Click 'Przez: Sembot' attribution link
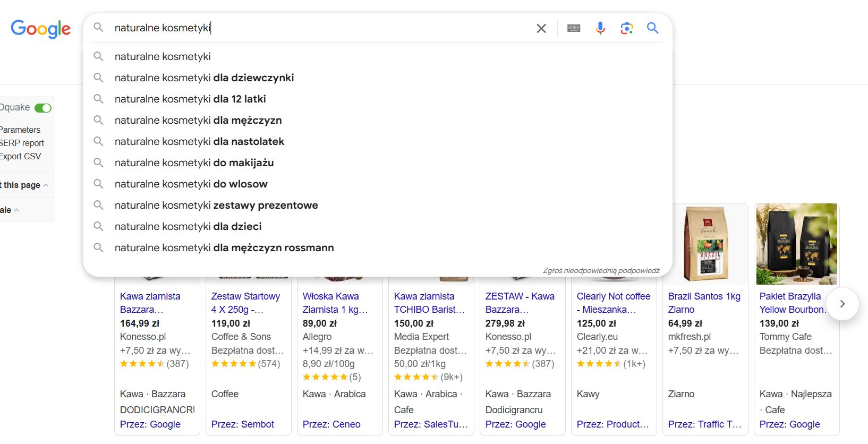This screenshot has height=444, width=868. 243,424
